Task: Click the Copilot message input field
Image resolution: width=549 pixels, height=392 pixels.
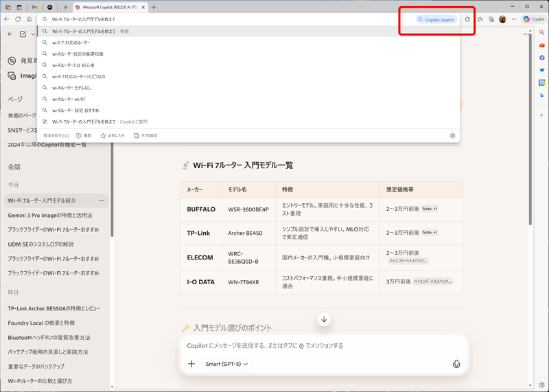Action: click(324, 346)
